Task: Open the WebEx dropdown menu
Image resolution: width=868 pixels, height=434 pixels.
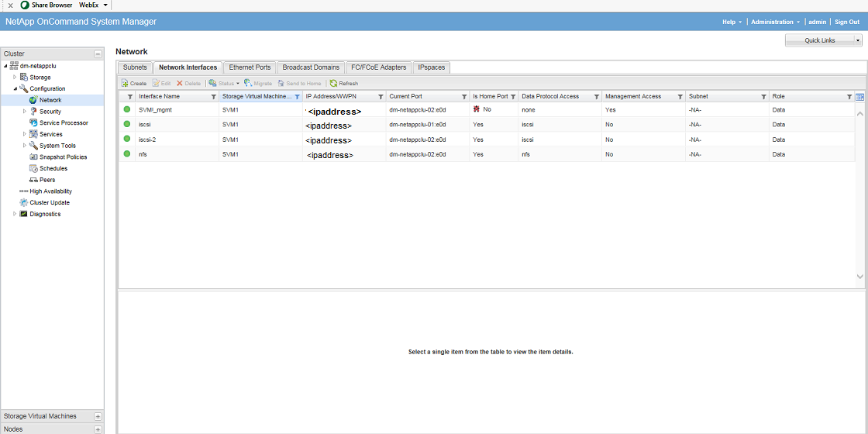Action: click(105, 5)
